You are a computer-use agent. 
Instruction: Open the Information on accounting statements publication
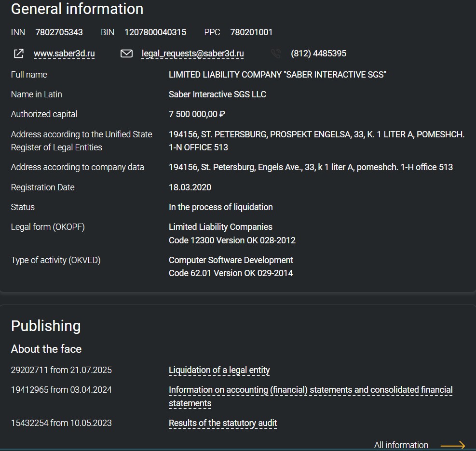(311, 397)
